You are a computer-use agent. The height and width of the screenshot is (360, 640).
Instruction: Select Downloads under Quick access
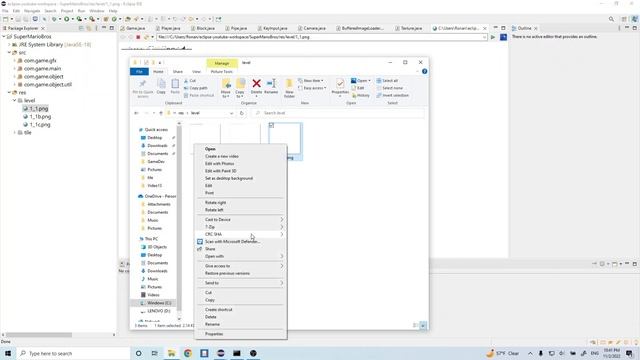(x=157, y=146)
